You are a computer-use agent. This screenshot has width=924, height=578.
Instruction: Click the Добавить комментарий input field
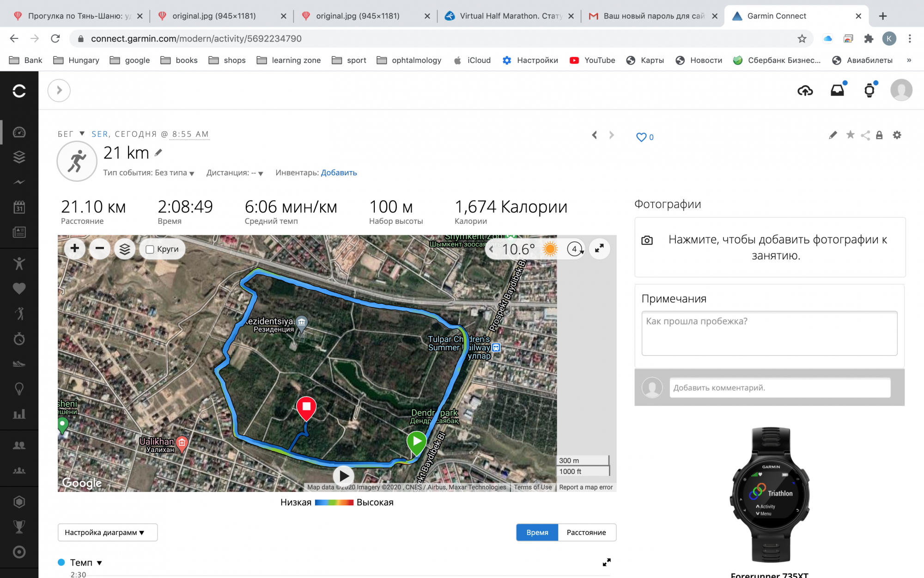(779, 387)
